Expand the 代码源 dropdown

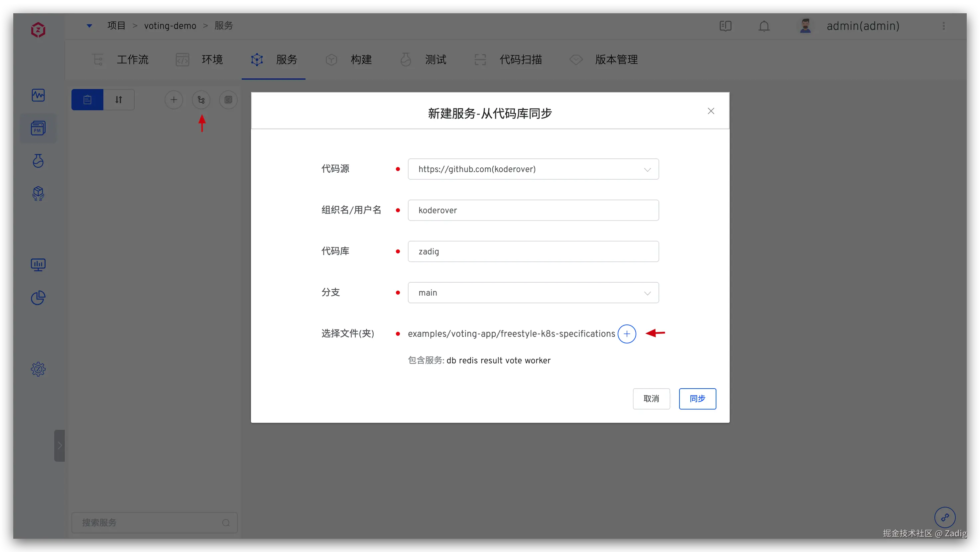(x=533, y=169)
